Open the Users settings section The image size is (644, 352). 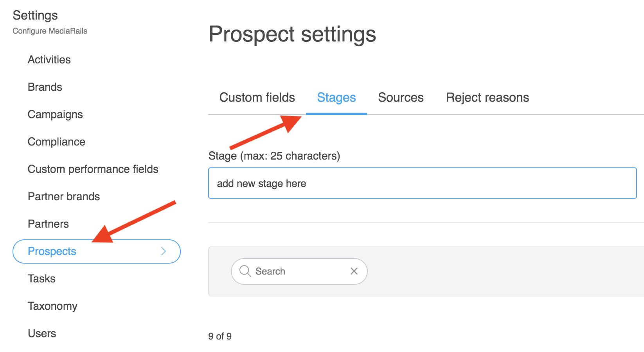click(x=42, y=333)
